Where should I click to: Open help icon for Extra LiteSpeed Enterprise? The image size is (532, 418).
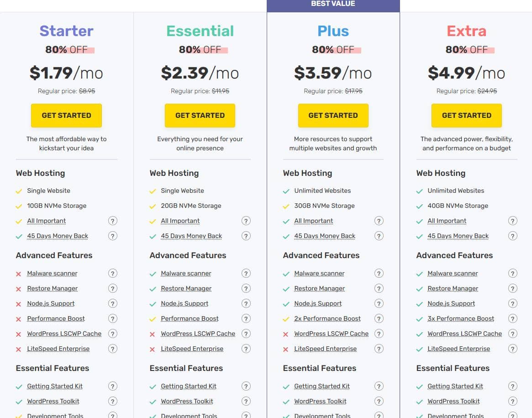click(513, 349)
